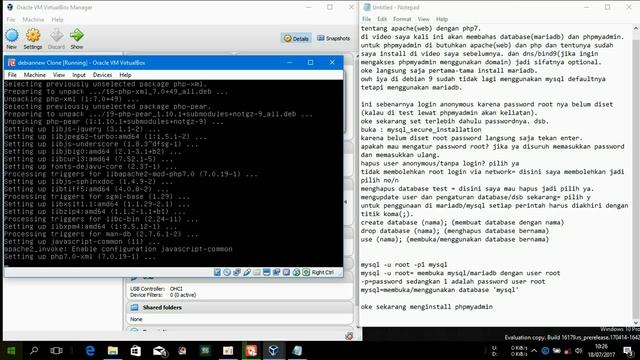
Task: Click hard disk activity icon in VM status bar
Action: [217, 272]
